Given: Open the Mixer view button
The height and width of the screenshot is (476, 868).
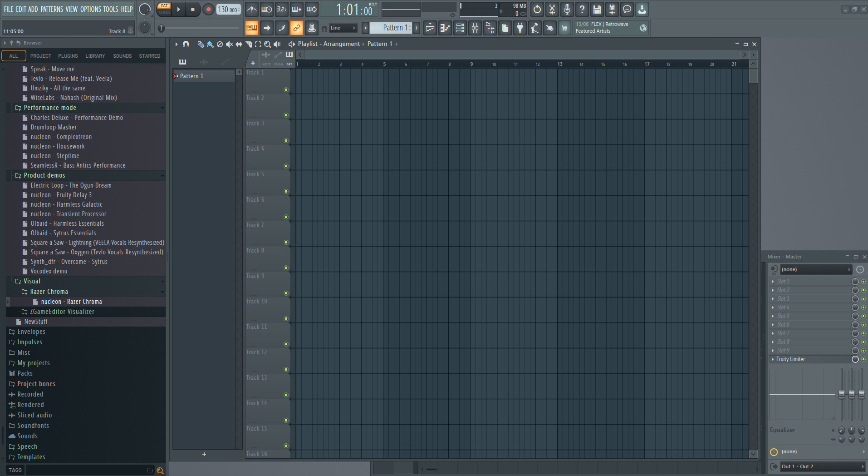Looking at the screenshot, I should [475, 28].
